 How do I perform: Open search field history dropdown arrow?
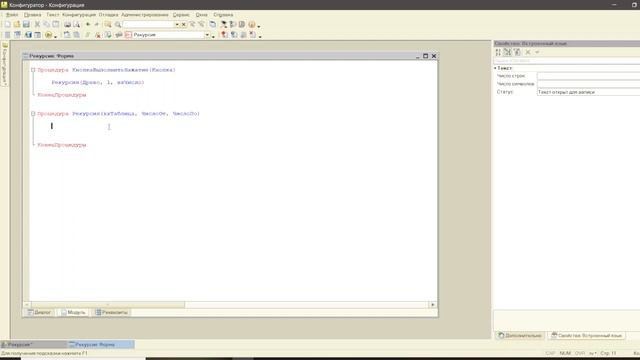[x=177, y=24]
